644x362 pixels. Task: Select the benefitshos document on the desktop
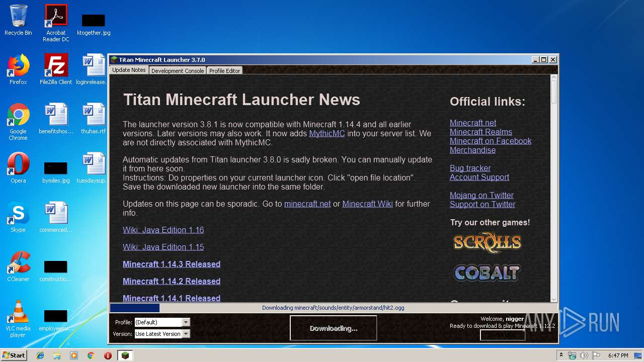[x=56, y=119]
